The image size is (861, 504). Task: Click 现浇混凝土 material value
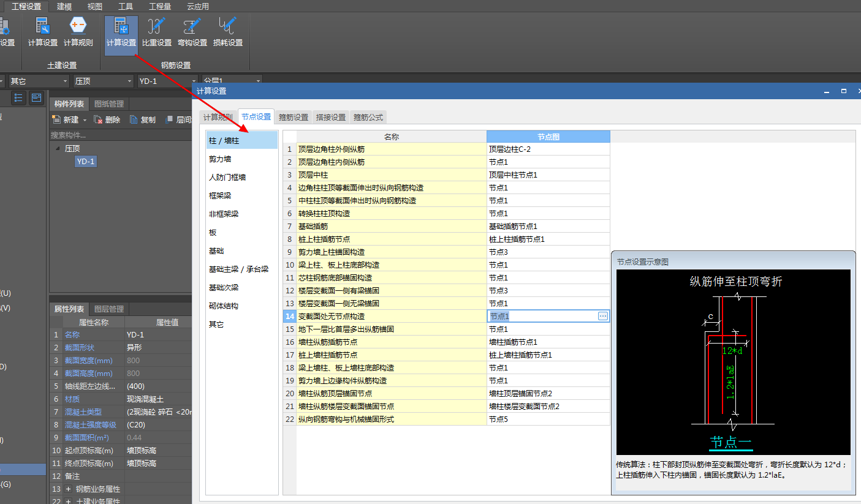point(158,399)
